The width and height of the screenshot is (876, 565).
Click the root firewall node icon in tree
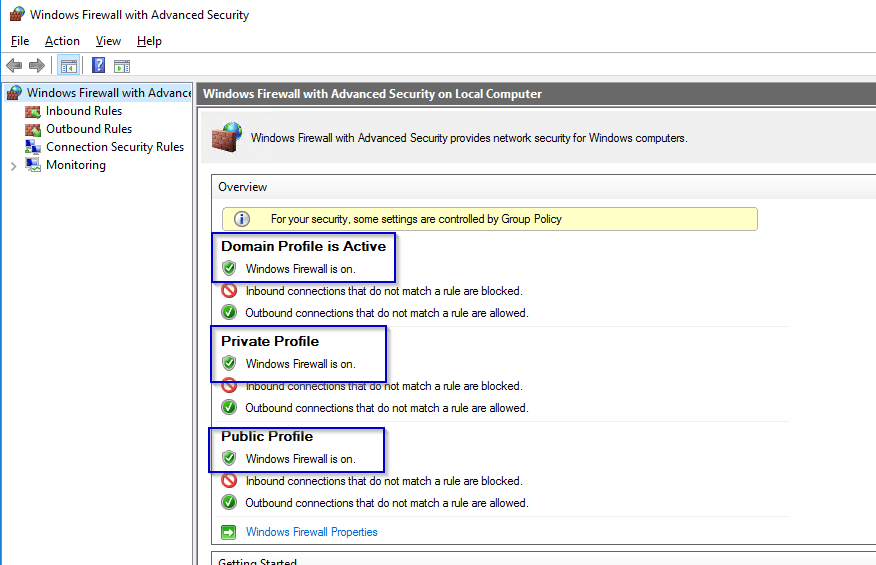15,93
